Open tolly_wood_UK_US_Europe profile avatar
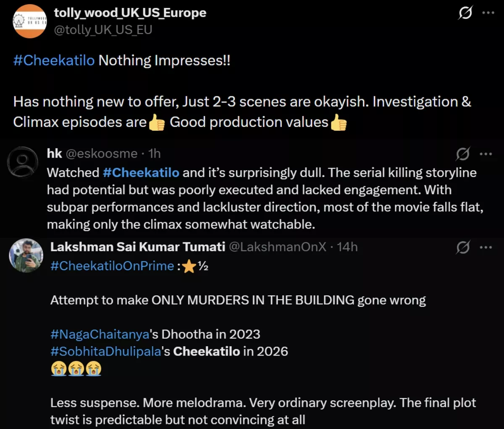Image resolution: width=504 pixels, height=429 pixels. (x=30, y=21)
